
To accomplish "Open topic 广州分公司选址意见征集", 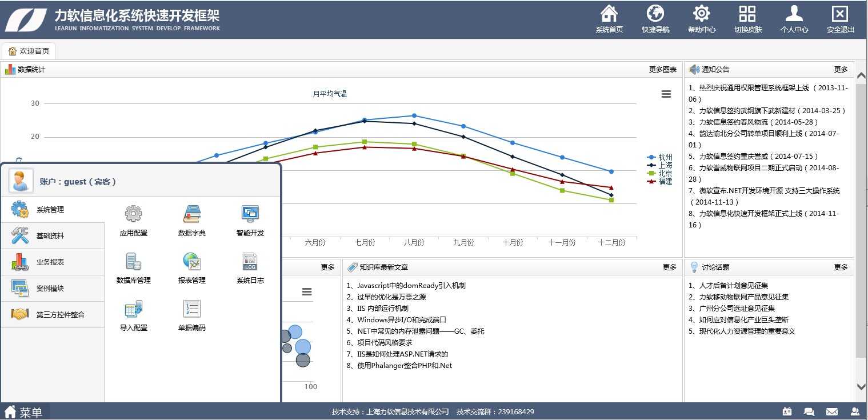I will click(732, 309).
